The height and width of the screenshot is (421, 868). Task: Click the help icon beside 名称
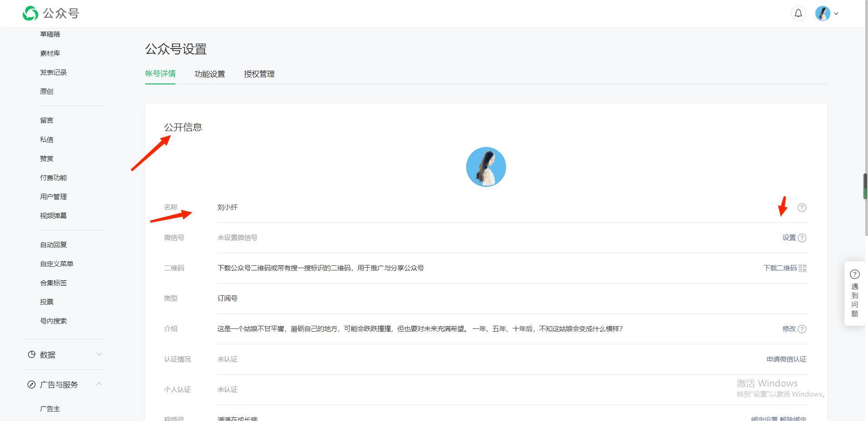coord(802,208)
